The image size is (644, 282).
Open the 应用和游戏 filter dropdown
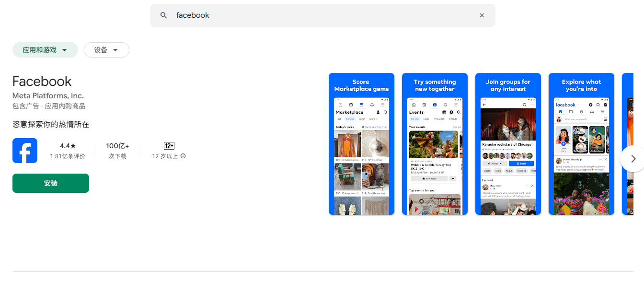[x=45, y=49]
